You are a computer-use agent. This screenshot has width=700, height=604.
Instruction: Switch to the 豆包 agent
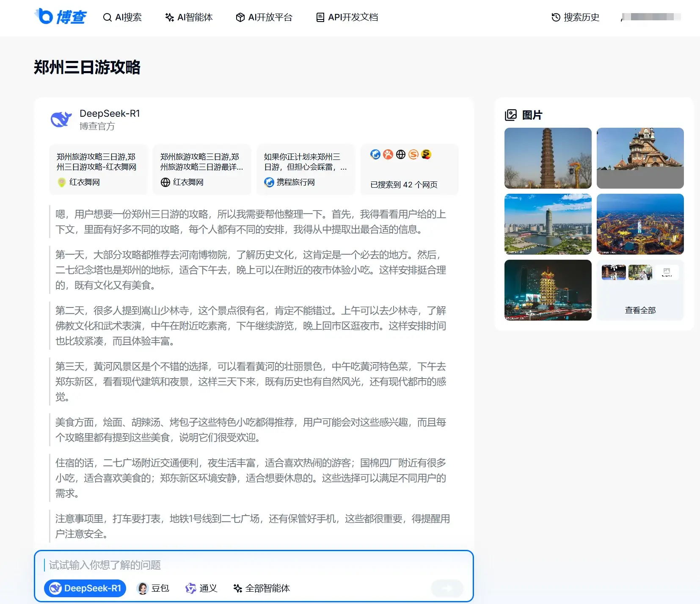point(154,588)
